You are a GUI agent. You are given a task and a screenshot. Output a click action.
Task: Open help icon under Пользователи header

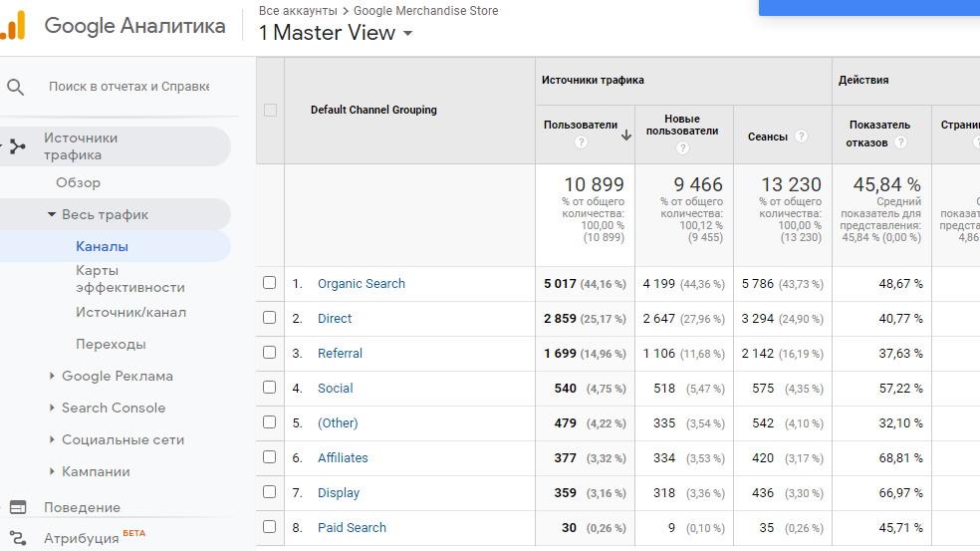pos(581,142)
